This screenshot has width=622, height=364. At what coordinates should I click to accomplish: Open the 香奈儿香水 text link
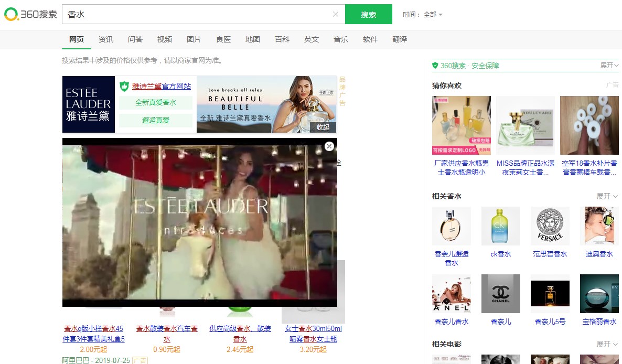click(x=452, y=322)
